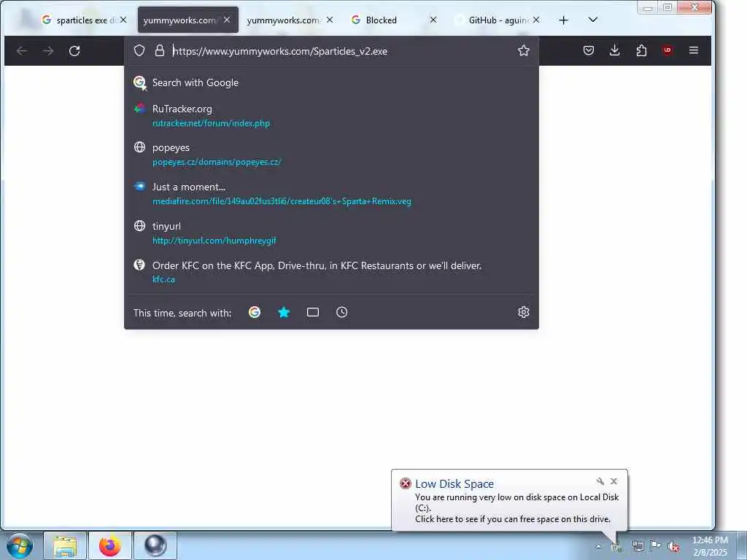Screen dimensions: 747x560
Task: Open Firefox application hamburger menu
Action: click(694, 50)
